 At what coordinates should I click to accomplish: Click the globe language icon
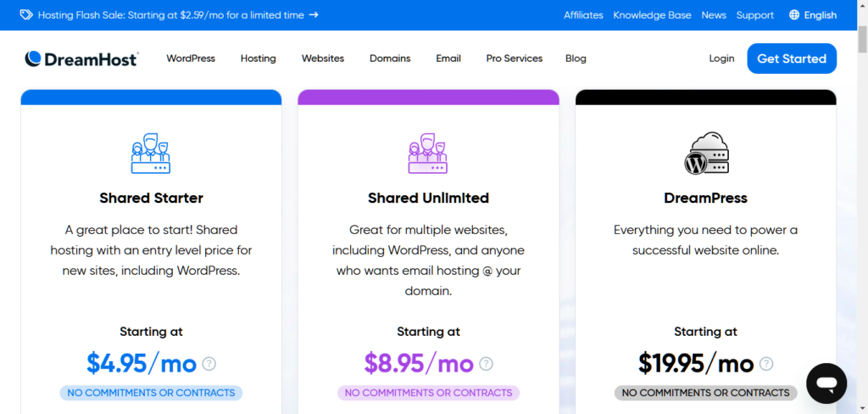click(x=794, y=15)
